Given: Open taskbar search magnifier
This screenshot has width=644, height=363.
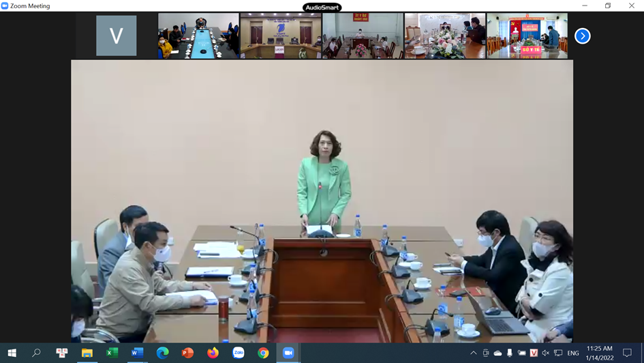Looking at the screenshot, I should click(x=37, y=353).
